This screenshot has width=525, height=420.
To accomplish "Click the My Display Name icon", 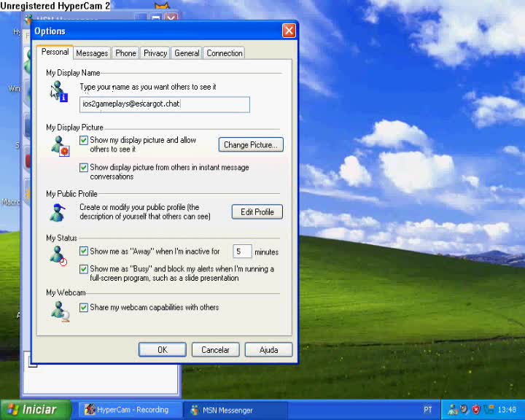I will 59,91.
